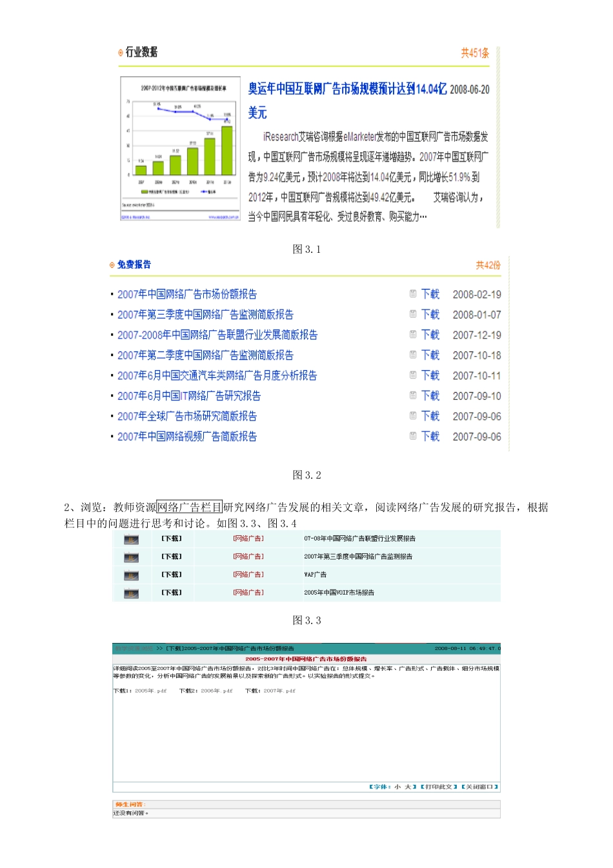The height and width of the screenshot is (868, 613).
Task: Click 下载 link dated 2007-10-11
Action: 430,375
